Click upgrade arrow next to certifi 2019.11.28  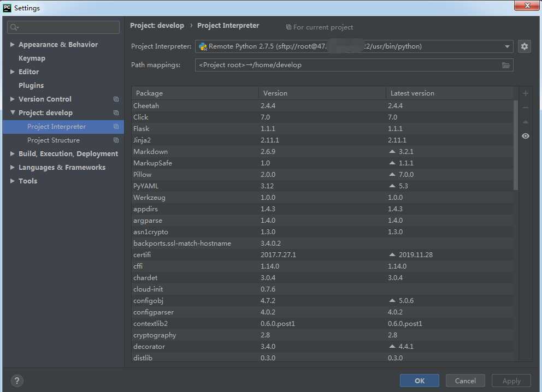[392, 254]
